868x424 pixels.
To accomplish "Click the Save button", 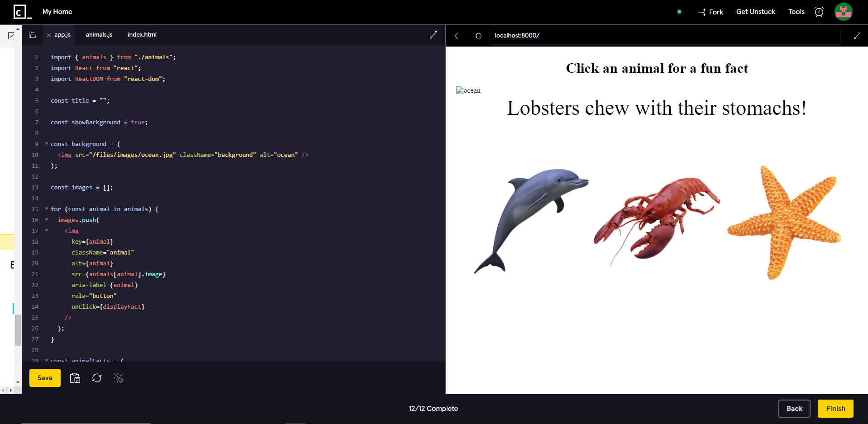I will click(x=44, y=378).
